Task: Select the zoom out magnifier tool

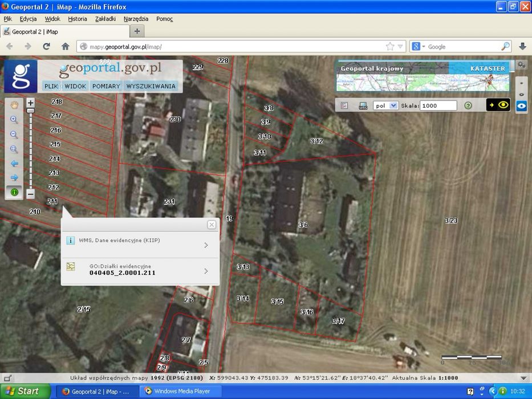Action: 14,135
